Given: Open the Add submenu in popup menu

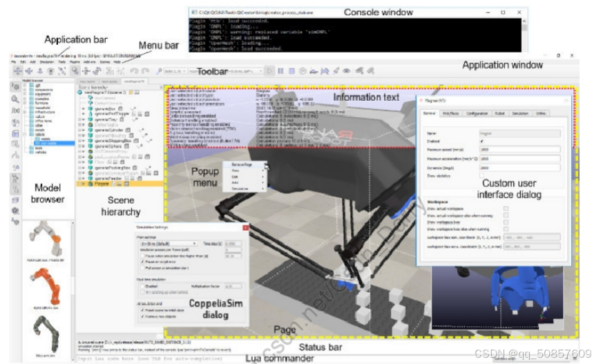Looking at the screenshot, I should coord(245,182).
